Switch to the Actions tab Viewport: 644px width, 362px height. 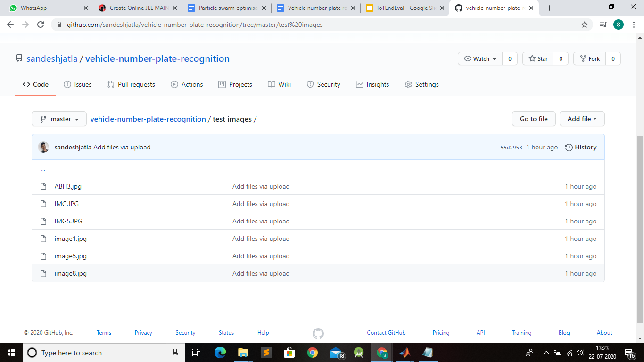187,84
